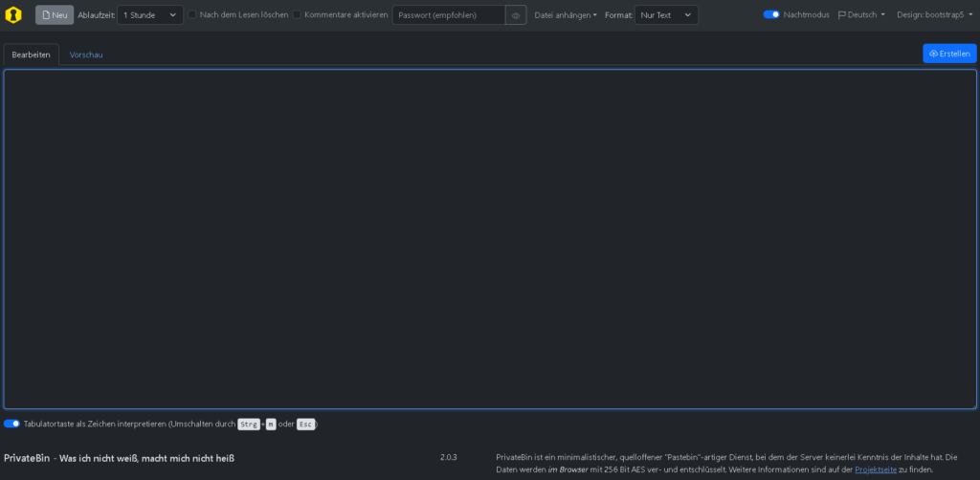Click the Ablaufzeit: label
Viewport: 980px width, 480px height.
pyautogui.click(x=97, y=15)
